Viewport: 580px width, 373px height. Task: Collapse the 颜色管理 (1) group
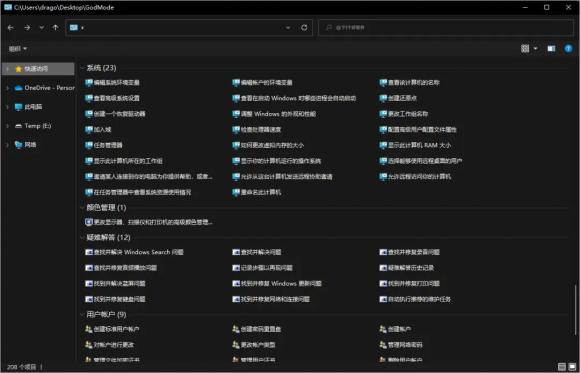[x=82, y=208]
